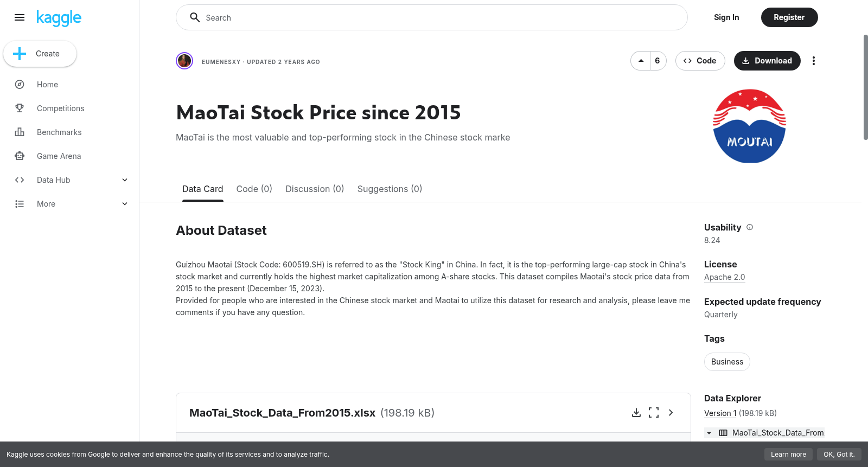
Task: Open the Apache 2.0 license link
Action: [x=725, y=277]
